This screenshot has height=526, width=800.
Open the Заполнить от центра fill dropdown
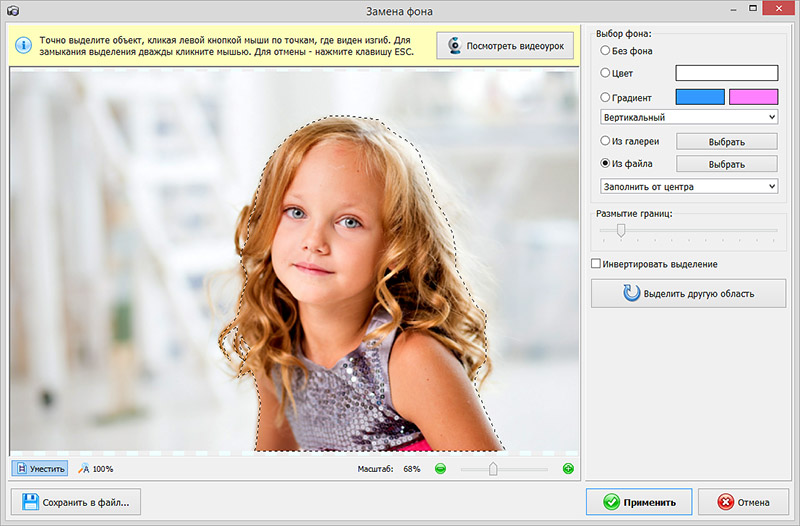point(689,186)
